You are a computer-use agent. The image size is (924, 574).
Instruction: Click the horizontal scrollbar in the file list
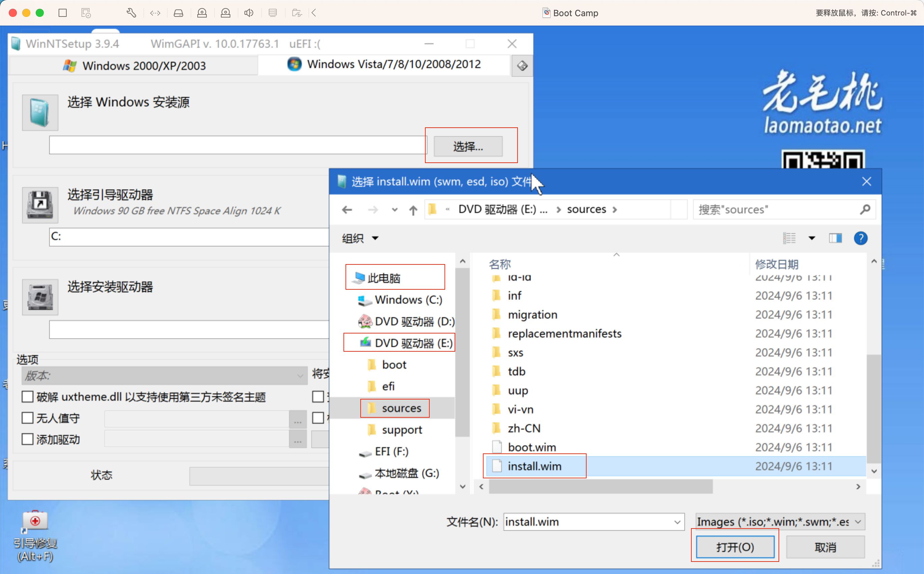pyautogui.click(x=601, y=487)
